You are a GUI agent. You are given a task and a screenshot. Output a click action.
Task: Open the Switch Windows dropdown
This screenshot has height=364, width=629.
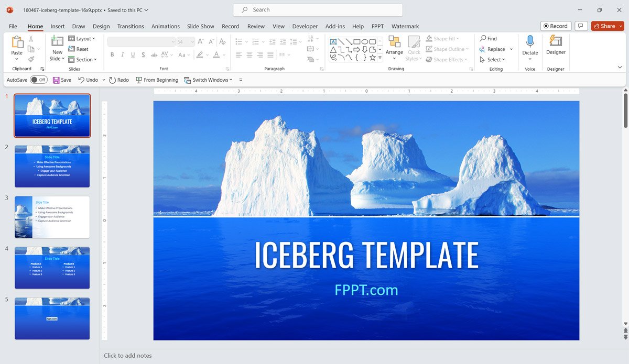[208, 80]
